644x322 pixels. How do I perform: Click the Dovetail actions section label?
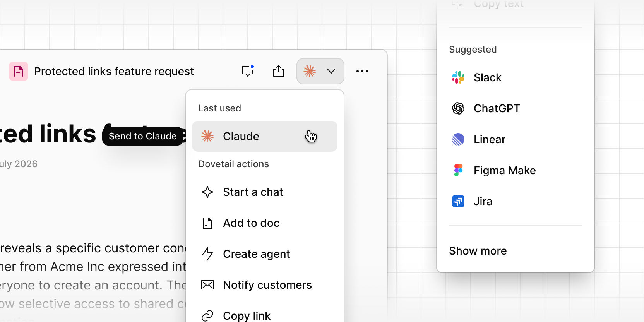click(233, 164)
